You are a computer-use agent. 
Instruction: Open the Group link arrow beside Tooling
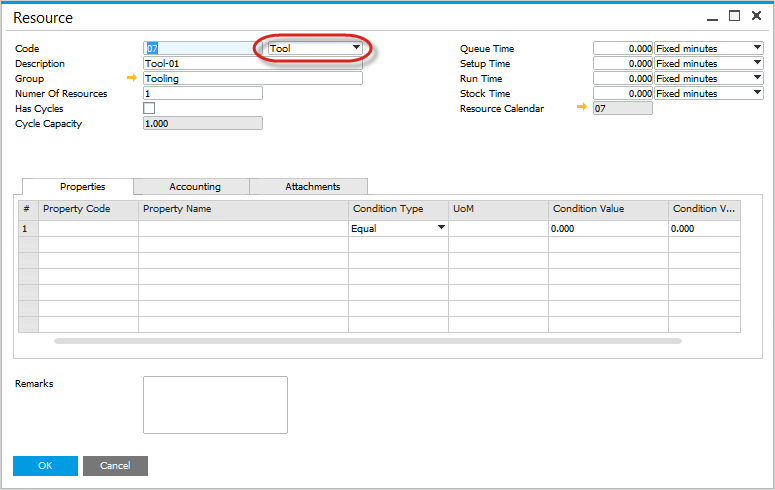(131, 78)
